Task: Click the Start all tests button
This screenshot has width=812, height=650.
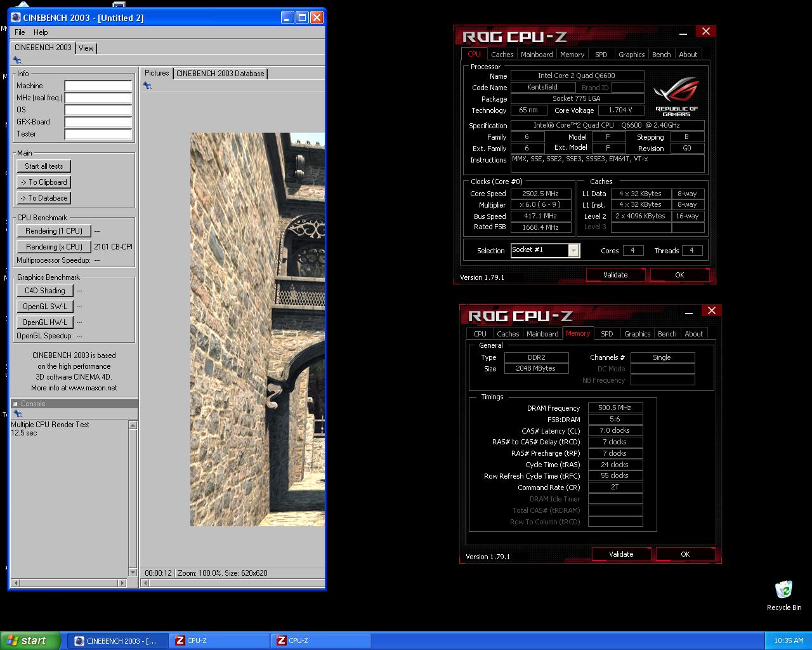Action: tap(44, 166)
